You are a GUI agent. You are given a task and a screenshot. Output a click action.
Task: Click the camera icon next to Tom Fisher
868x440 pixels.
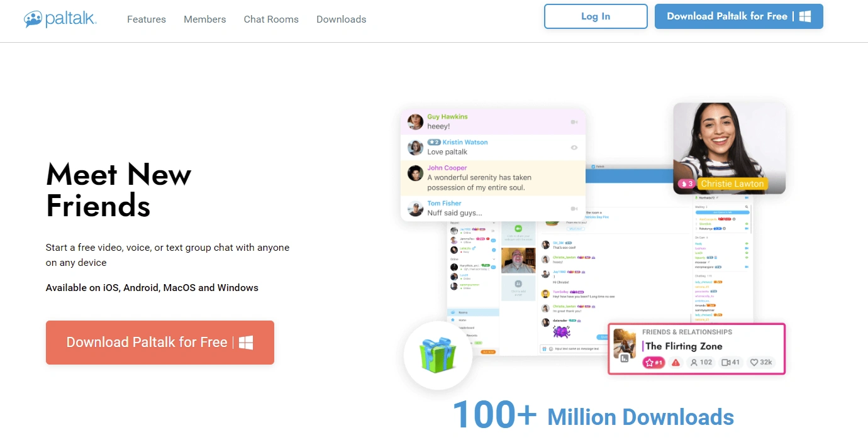(574, 209)
